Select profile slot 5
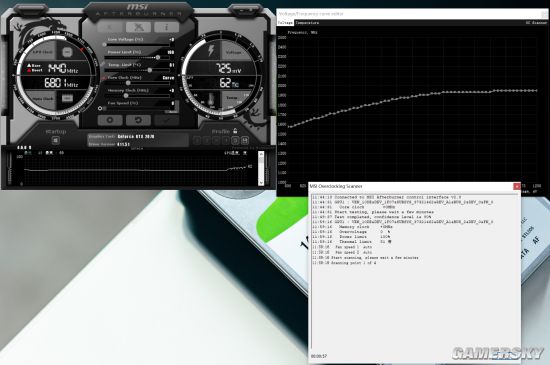 pos(235,141)
